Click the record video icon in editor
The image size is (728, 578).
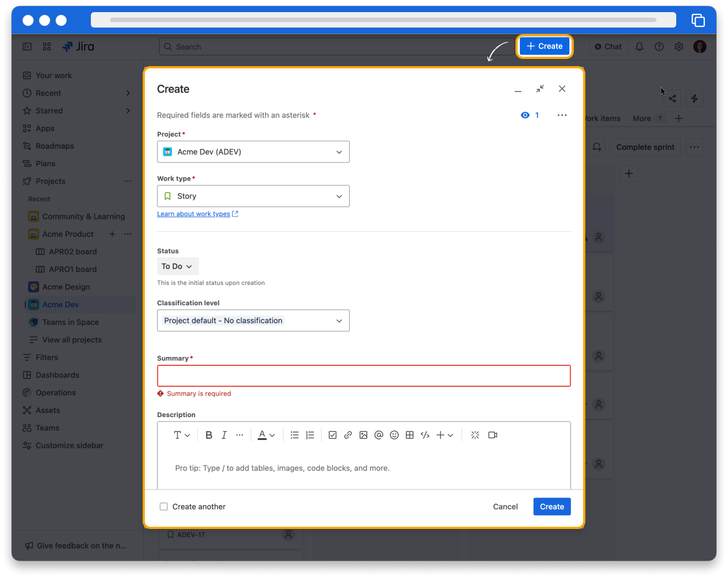[x=493, y=435]
